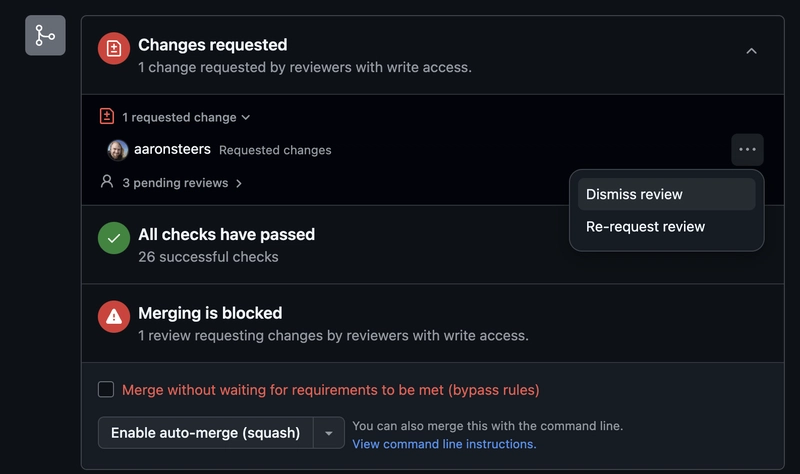
Task: Enable the bypass rules merge checkbox
Action: point(106,389)
